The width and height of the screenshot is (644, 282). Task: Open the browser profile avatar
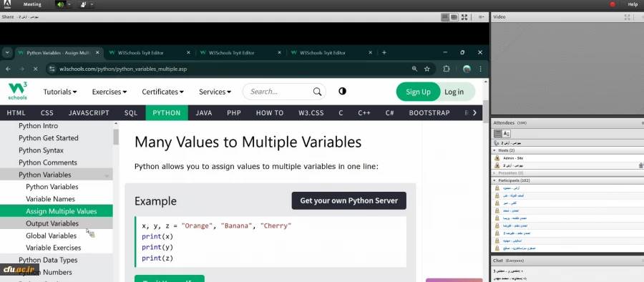tap(467, 69)
